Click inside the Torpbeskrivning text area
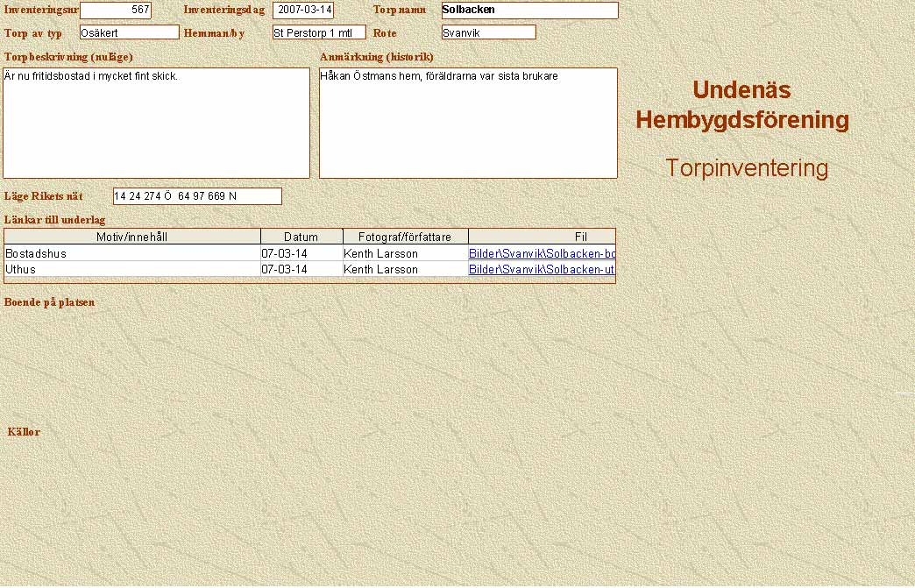This screenshot has width=915, height=588. [157, 124]
